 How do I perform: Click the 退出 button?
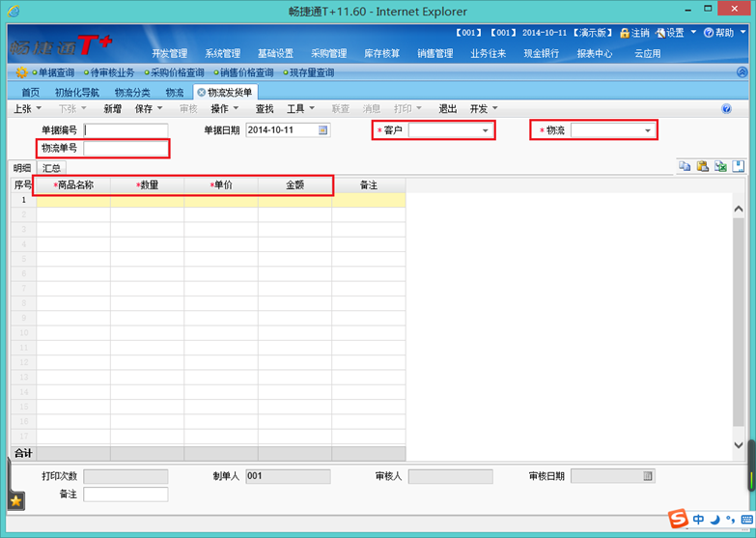[x=447, y=109]
